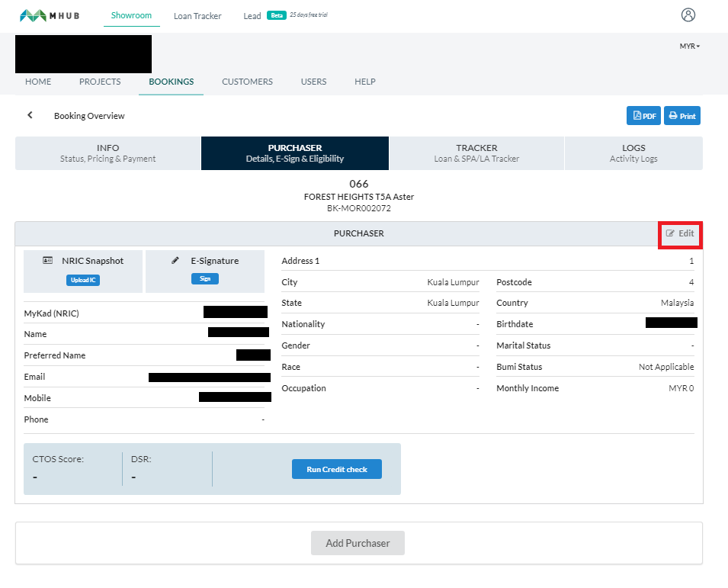The width and height of the screenshot is (728, 588).
Task: Click the Birthdate label
Action: pos(515,323)
